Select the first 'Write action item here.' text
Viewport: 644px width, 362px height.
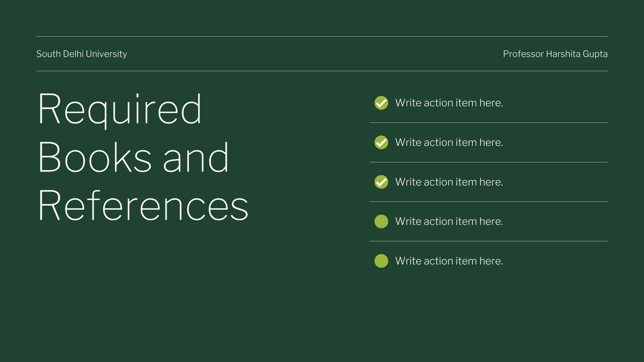(449, 103)
